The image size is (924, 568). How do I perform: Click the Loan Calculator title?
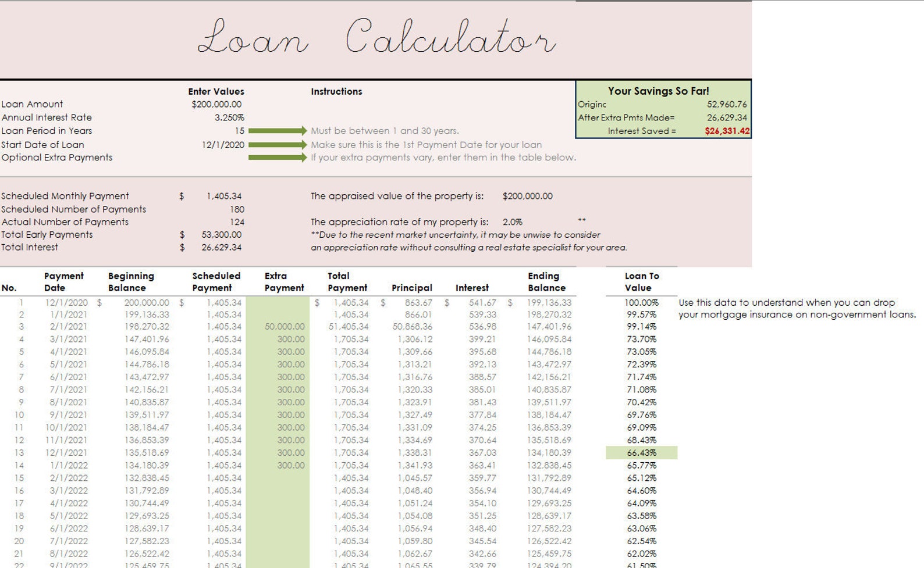click(376, 37)
